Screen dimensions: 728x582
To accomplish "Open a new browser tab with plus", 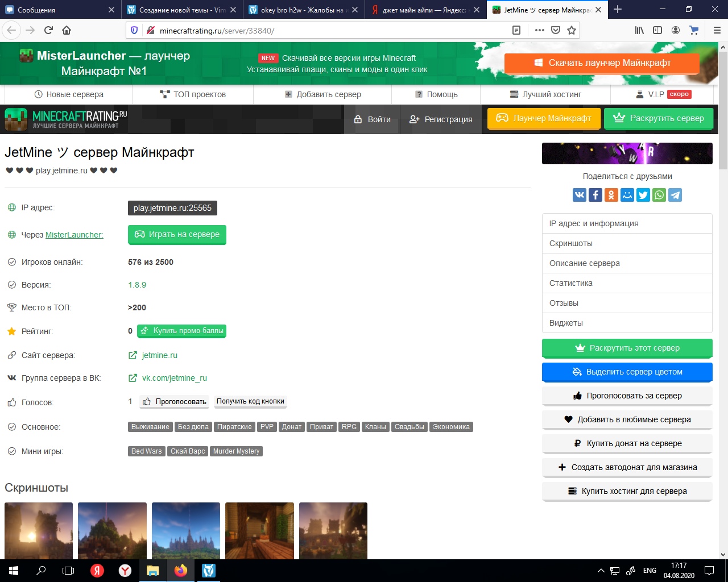I will (x=618, y=10).
